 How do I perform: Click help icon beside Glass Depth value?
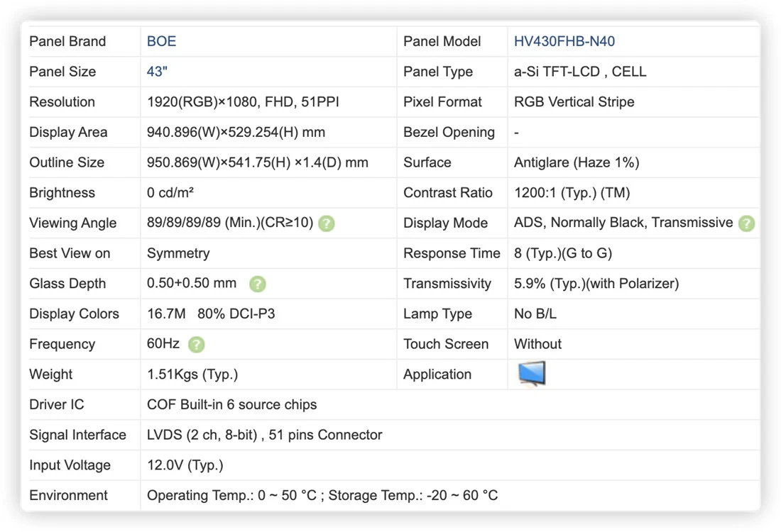258,284
